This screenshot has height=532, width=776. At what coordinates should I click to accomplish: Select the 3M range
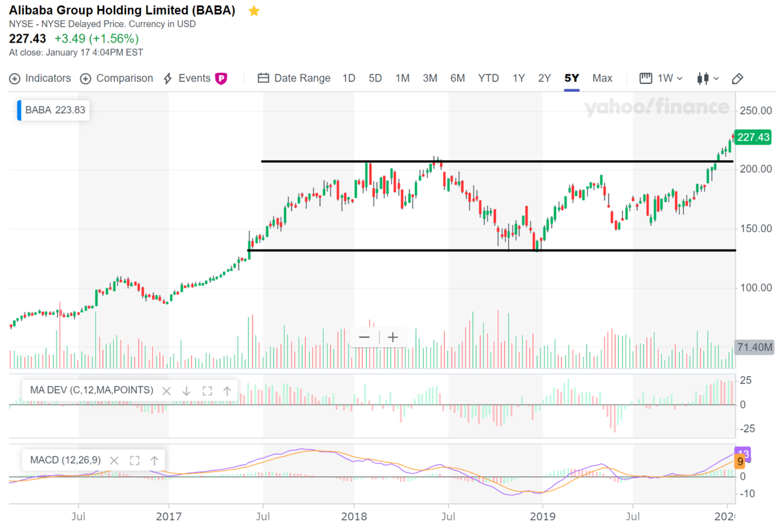click(x=430, y=78)
